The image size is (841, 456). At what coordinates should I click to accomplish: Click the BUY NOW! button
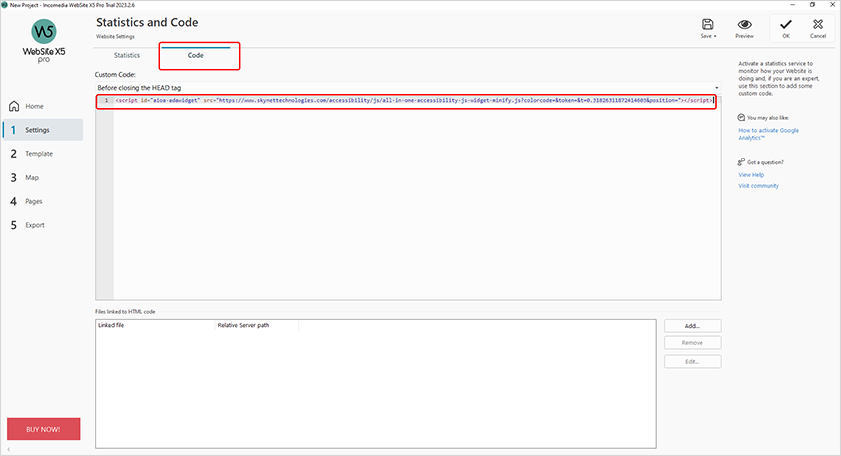click(x=44, y=429)
